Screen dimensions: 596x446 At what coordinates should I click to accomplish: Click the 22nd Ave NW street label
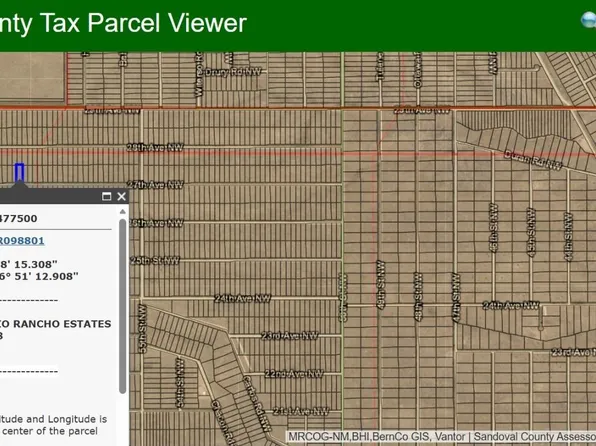(294, 374)
